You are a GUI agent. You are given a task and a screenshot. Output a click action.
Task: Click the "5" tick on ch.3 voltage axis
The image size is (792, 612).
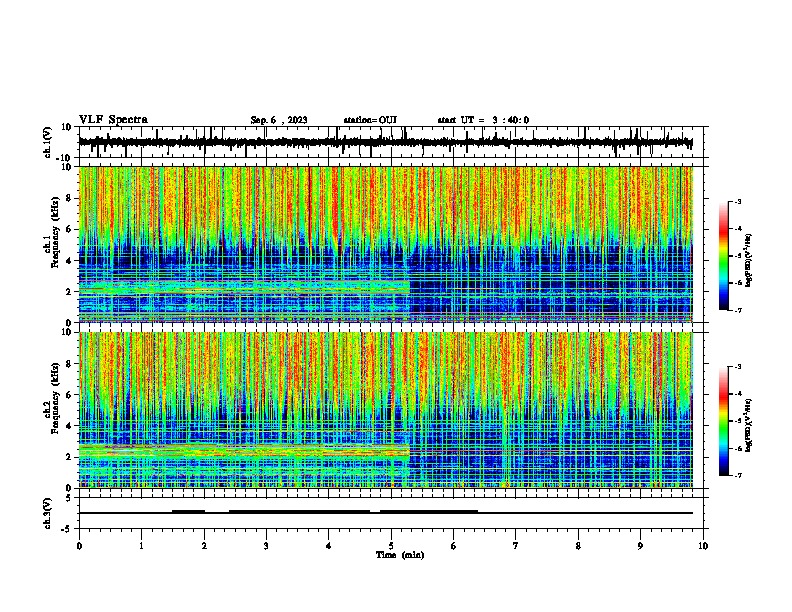[70, 498]
